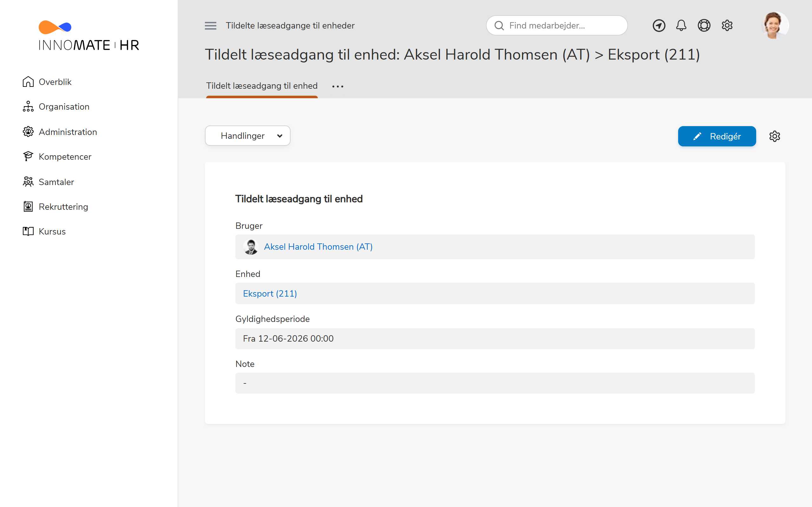Open the Overblik home icon
This screenshot has height=507, width=812.
coord(28,81)
